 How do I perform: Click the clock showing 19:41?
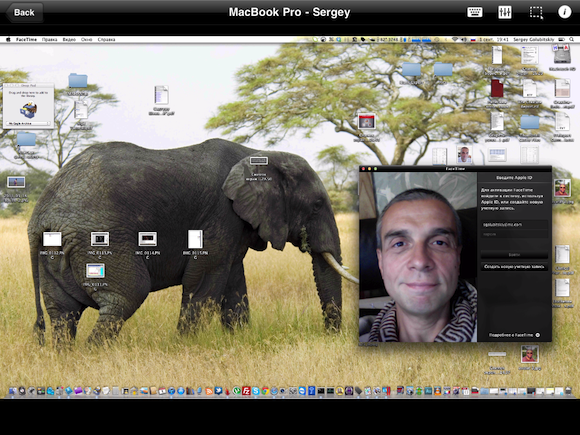click(503, 39)
